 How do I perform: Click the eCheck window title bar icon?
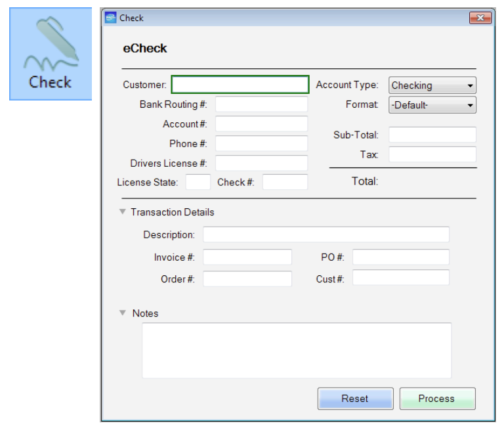pyautogui.click(x=110, y=18)
